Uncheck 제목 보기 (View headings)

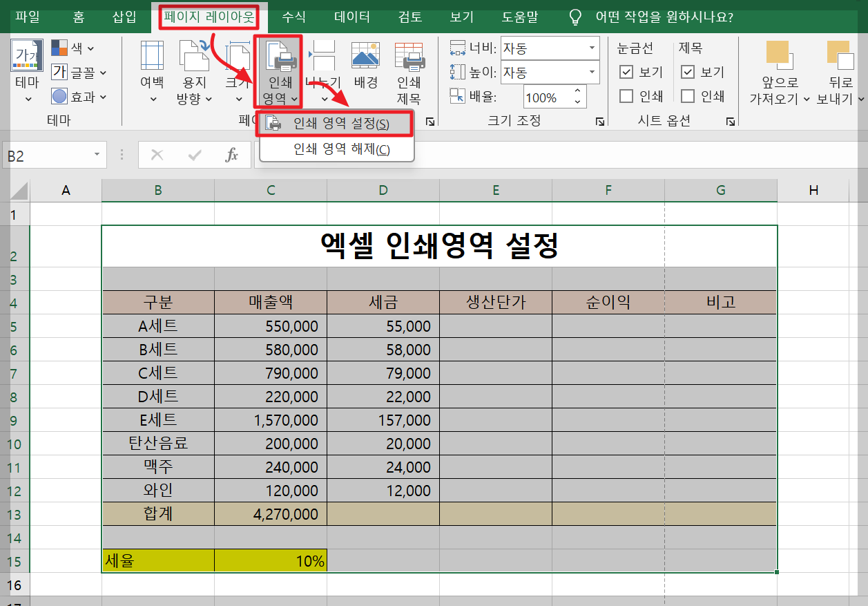[x=686, y=73]
